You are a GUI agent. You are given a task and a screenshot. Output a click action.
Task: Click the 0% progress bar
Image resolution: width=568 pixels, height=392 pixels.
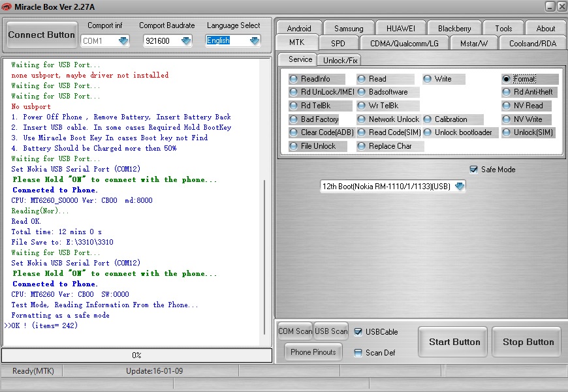(x=136, y=355)
